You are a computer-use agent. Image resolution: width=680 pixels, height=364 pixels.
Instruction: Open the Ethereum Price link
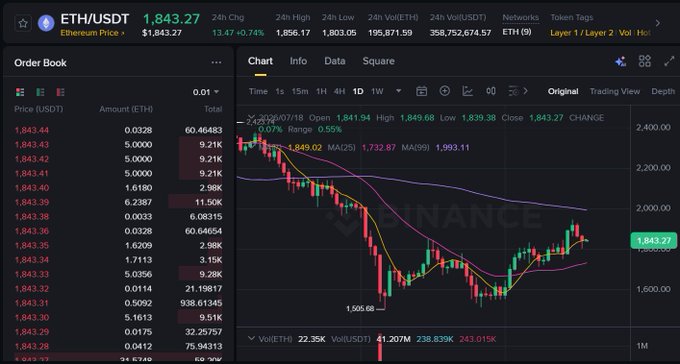coord(92,33)
